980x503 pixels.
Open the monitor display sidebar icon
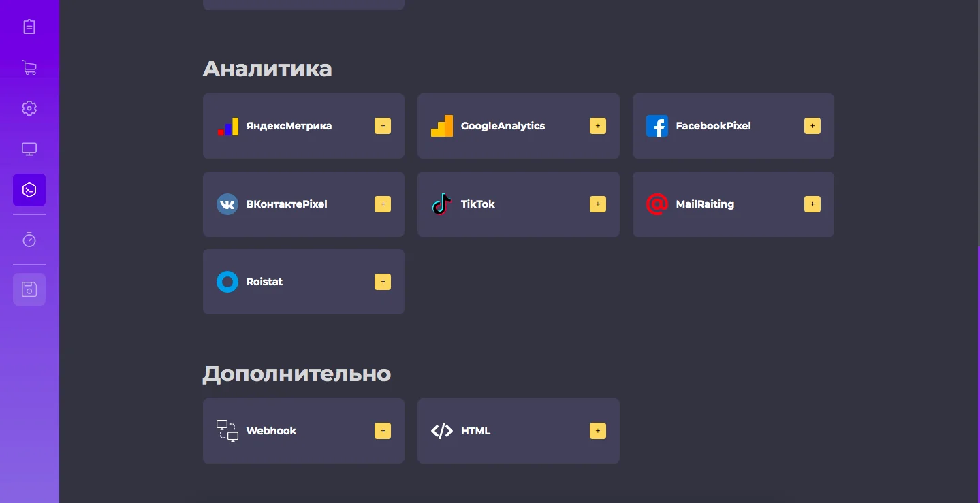point(29,149)
